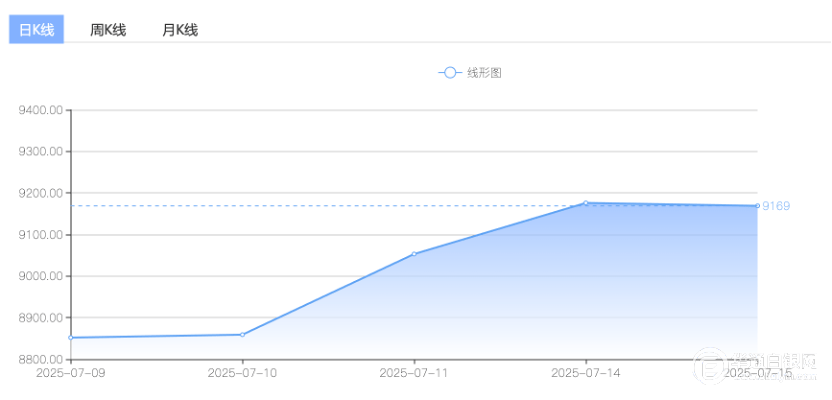The height and width of the screenshot is (400, 832).
Task: Click the 9169 value label
Action: pos(776,206)
